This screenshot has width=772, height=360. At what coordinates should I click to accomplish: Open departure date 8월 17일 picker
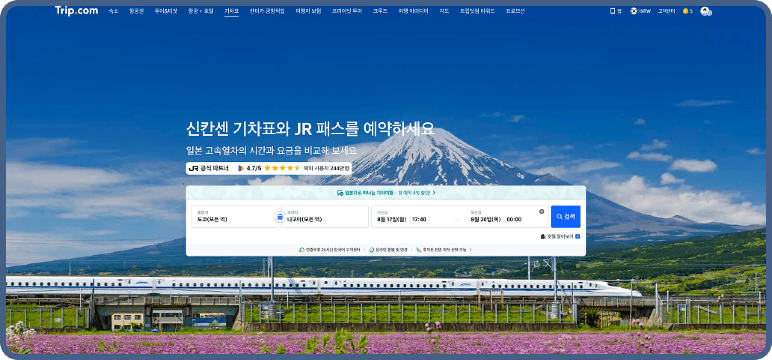391,219
